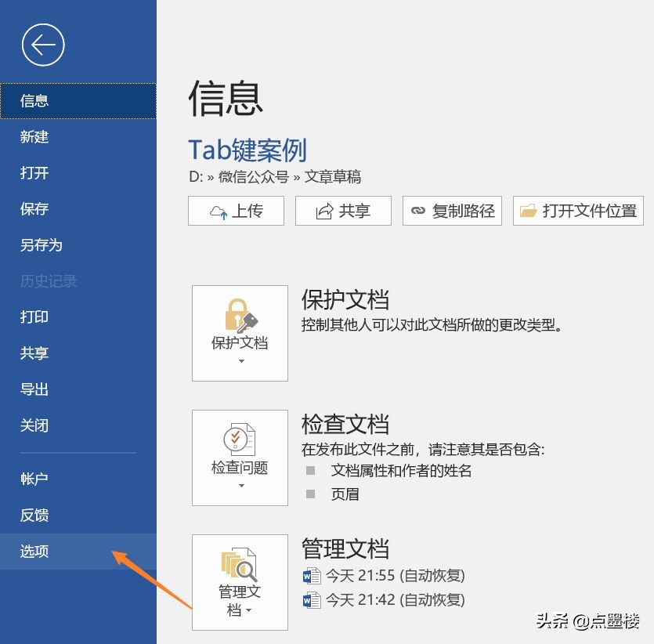The width and height of the screenshot is (654, 644).
Task: Click the Share icon button
Action: (324, 210)
